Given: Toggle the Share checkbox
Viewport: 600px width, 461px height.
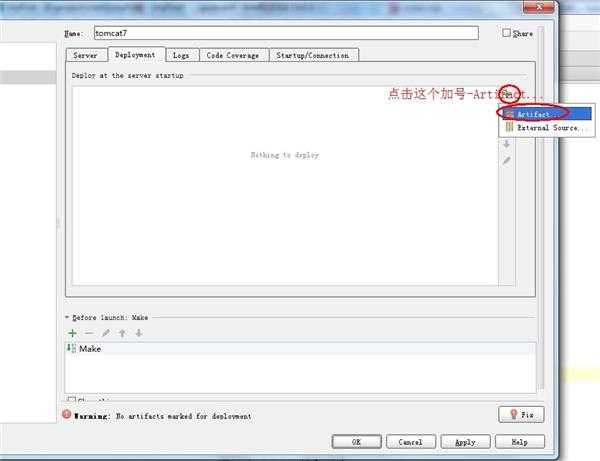Looking at the screenshot, I should pos(506,33).
